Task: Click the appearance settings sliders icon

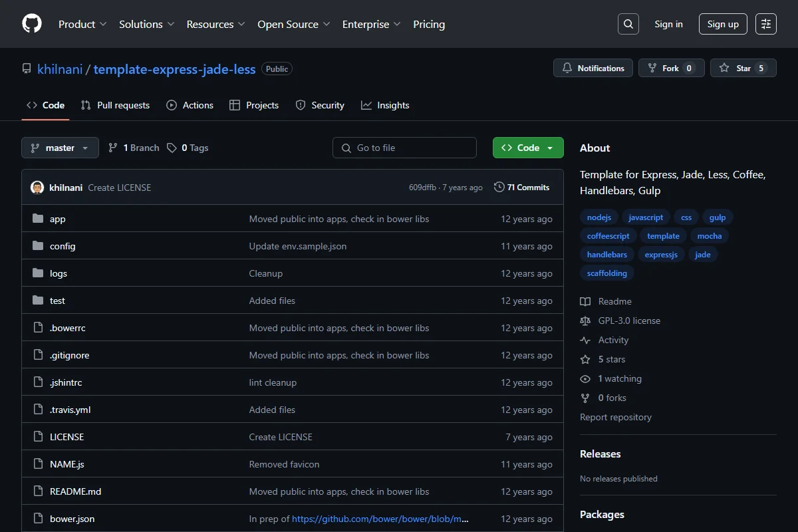Action: (x=766, y=24)
